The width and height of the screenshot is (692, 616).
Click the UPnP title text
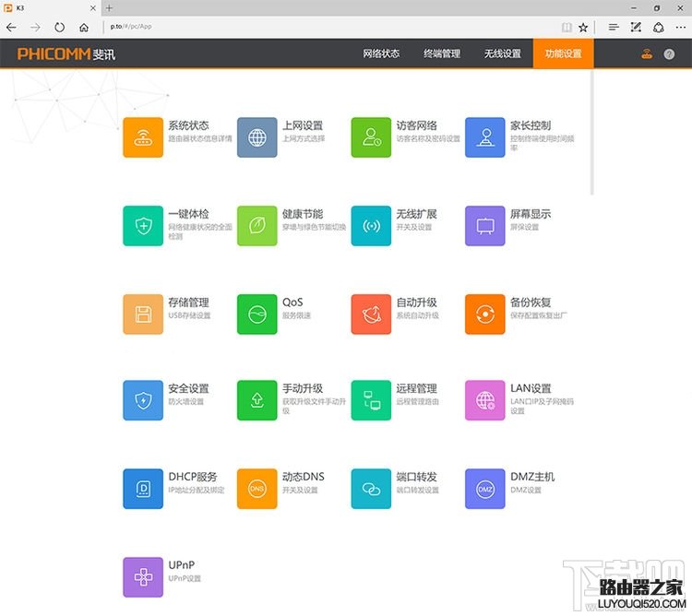pos(182,565)
